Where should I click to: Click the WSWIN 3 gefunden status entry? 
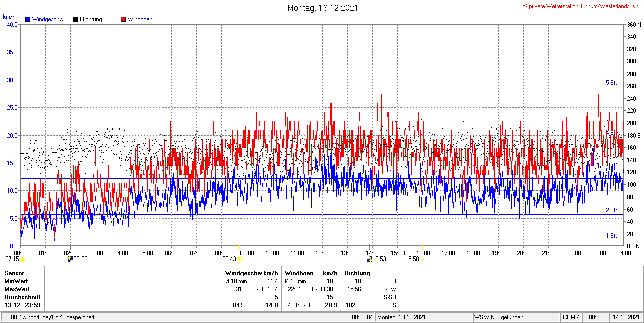[x=499, y=317]
